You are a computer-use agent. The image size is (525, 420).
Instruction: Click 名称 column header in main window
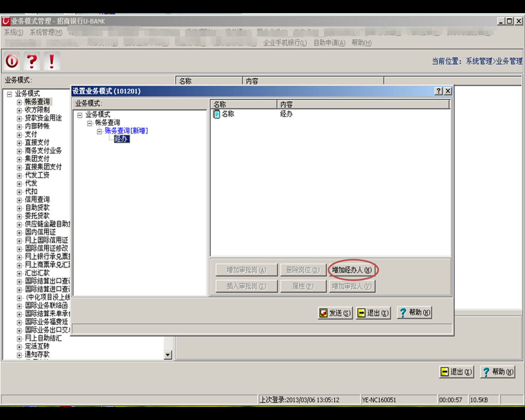coord(209,81)
